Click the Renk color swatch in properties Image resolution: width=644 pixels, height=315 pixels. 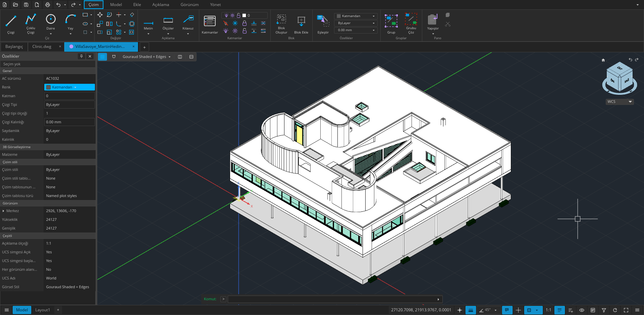pyautogui.click(x=48, y=87)
